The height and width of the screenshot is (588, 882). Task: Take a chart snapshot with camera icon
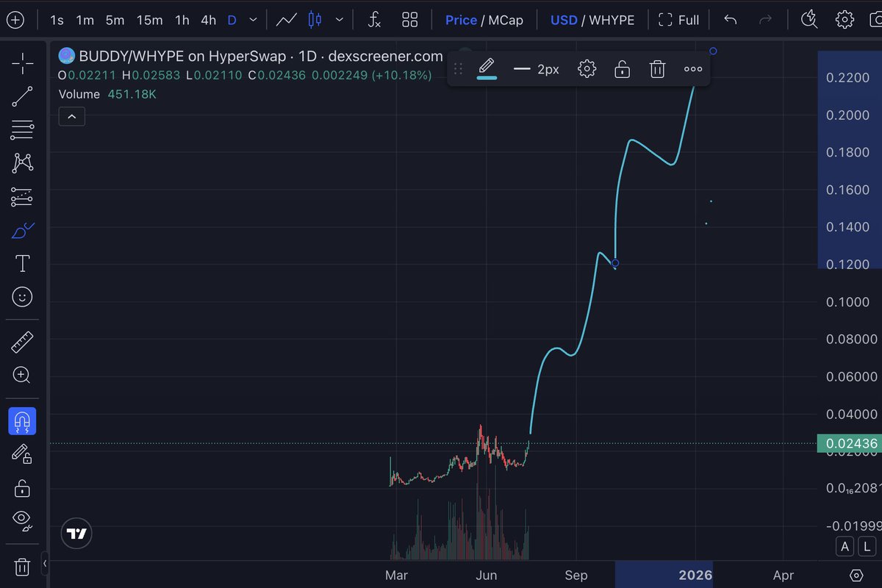click(877, 20)
